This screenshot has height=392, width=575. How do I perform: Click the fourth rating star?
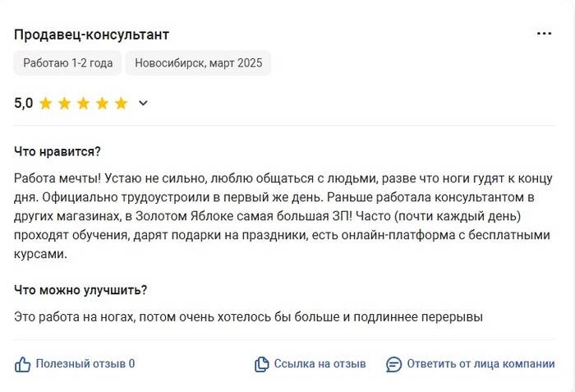point(102,104)
